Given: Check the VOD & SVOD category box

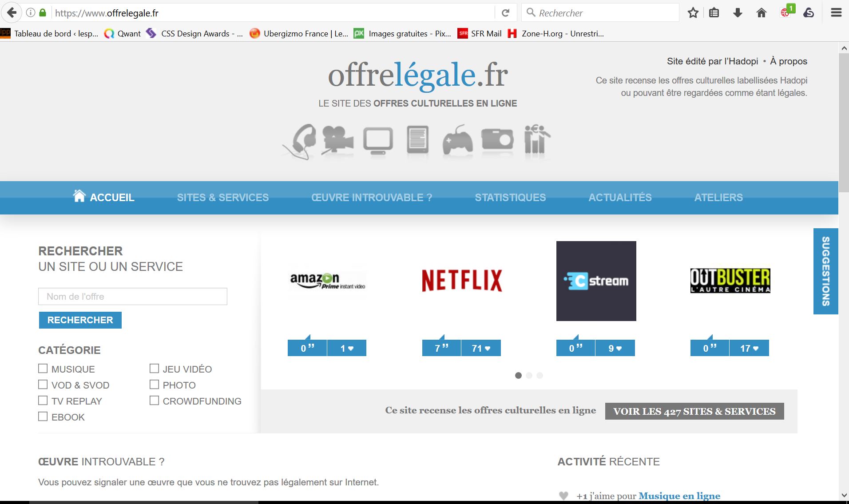Looking at the screenshot, I should (43, 385).
